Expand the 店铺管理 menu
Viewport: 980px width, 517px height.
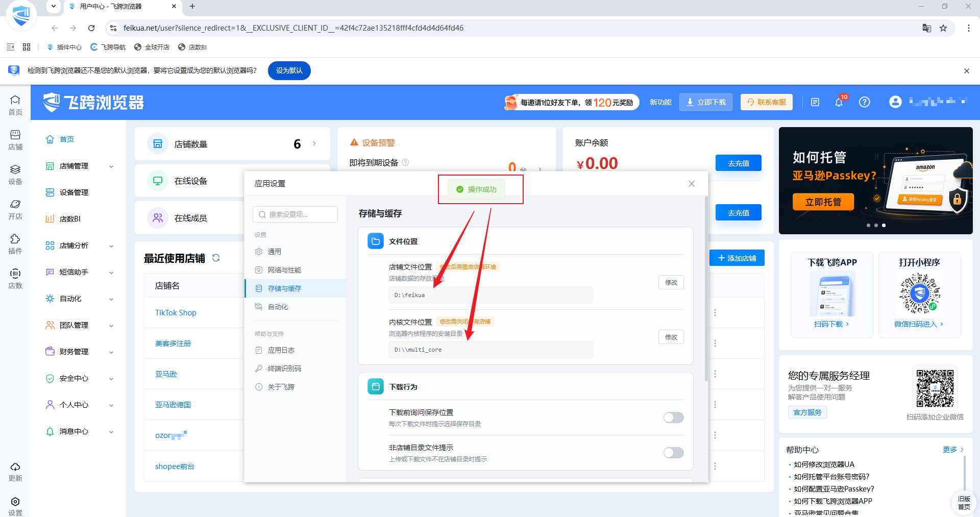pos(79,166)
